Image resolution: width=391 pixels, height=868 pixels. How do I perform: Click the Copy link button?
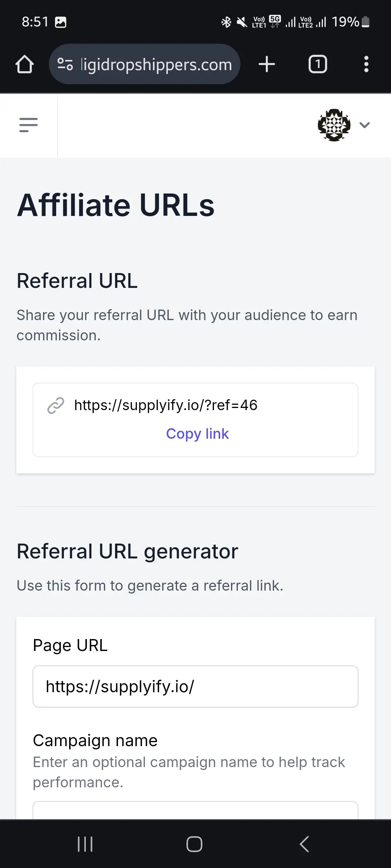(x=197, y=434)
